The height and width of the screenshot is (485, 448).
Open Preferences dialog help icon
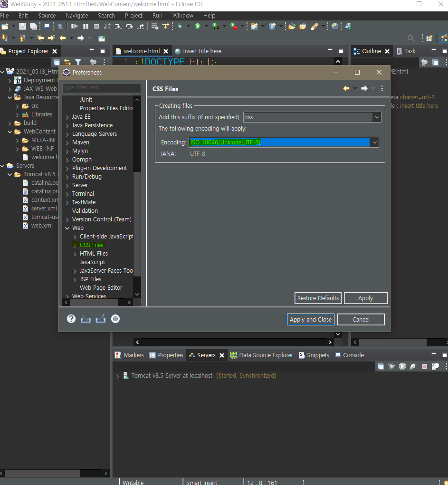[x=71, y=319]
